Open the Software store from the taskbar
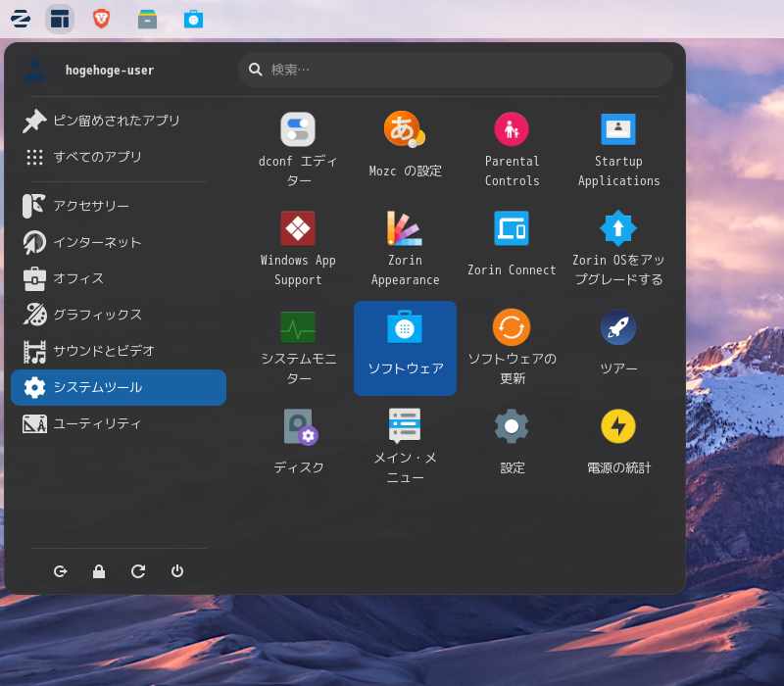 click(193, 19)
